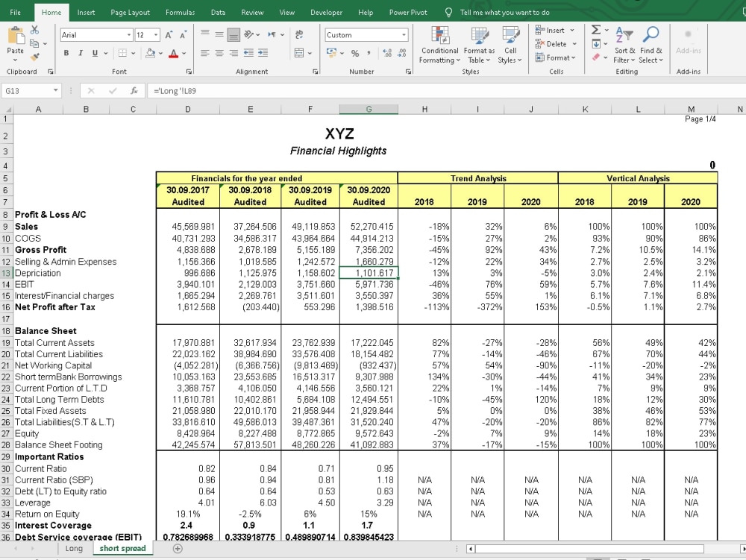Toggle Italic formatting
The width and height of the screenshot is (746, 560).
81,53
